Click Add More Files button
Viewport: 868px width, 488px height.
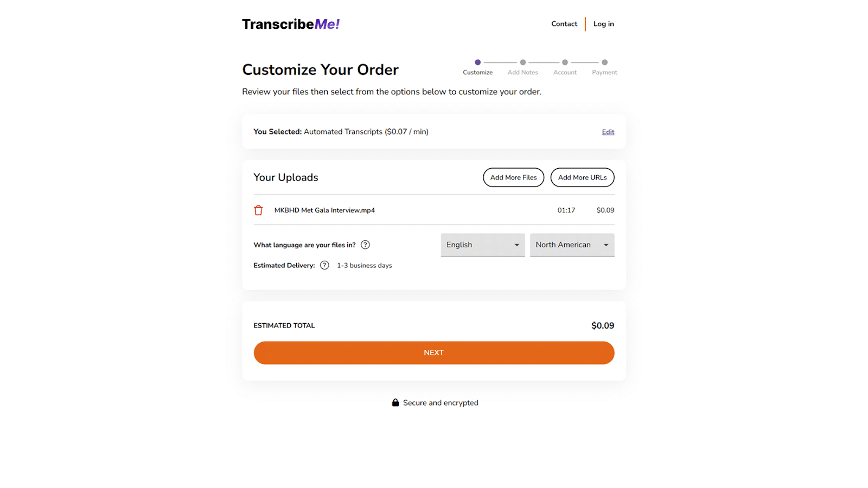tap(513, 177)
